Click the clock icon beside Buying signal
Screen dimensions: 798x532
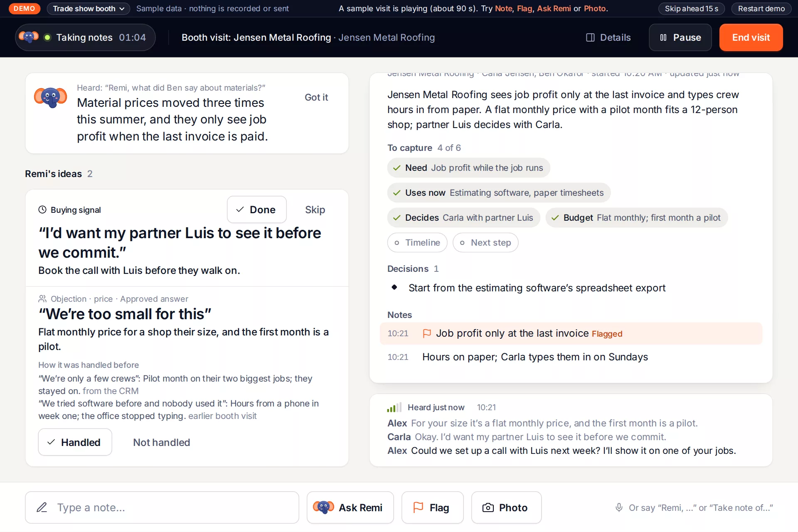click(42, 210)
